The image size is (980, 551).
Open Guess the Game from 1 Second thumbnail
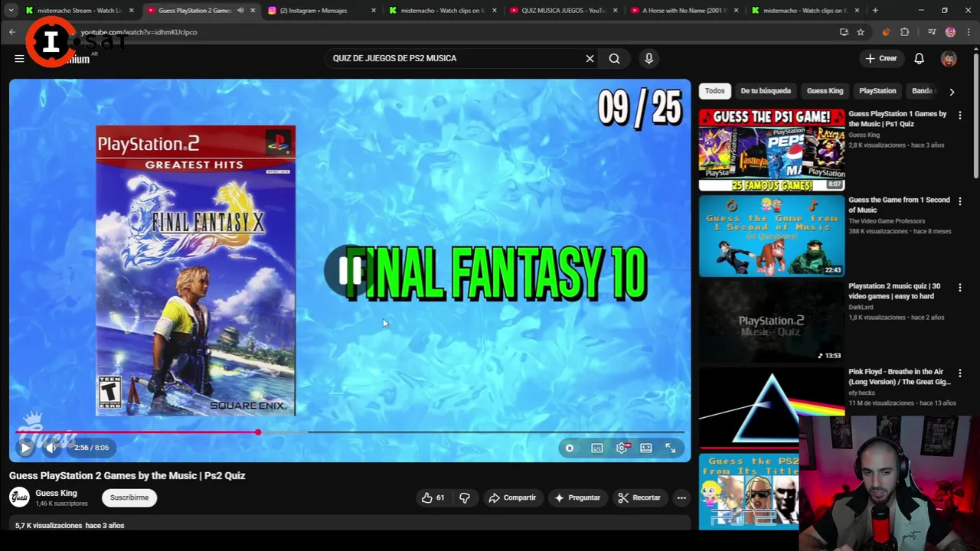(x=772, y=236)
